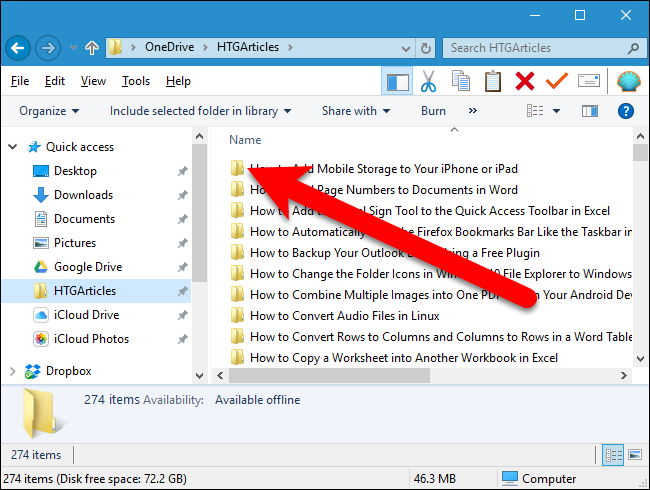The height and width of the screenshot is (490, 650).
Task: Click the pin icon next to Desktop
Action: tap(183, 171)
